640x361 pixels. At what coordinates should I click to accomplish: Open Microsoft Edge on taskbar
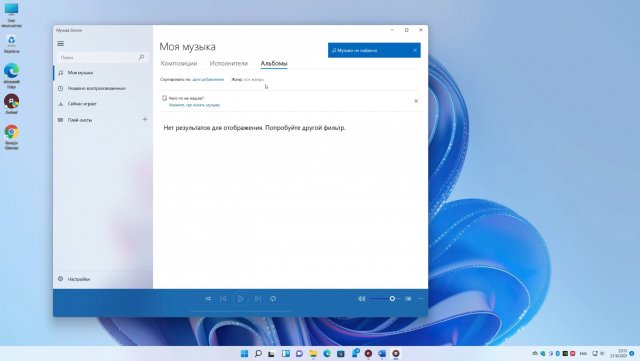[327, 354]
